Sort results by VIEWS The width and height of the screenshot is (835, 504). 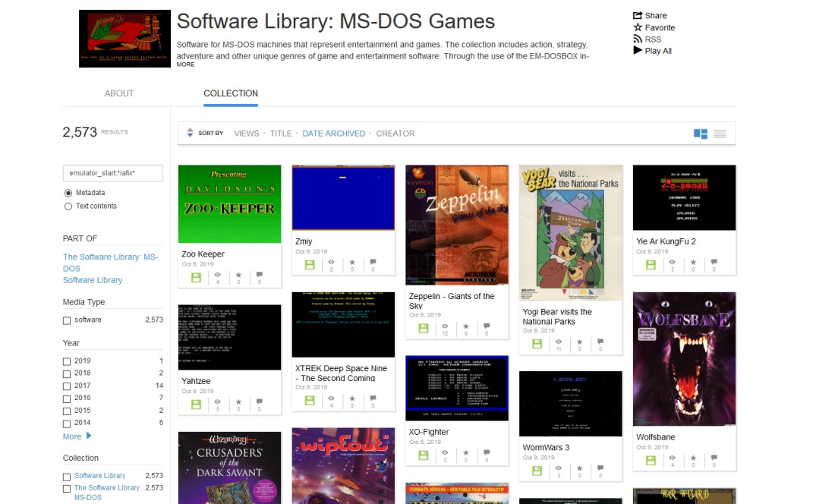247,134
